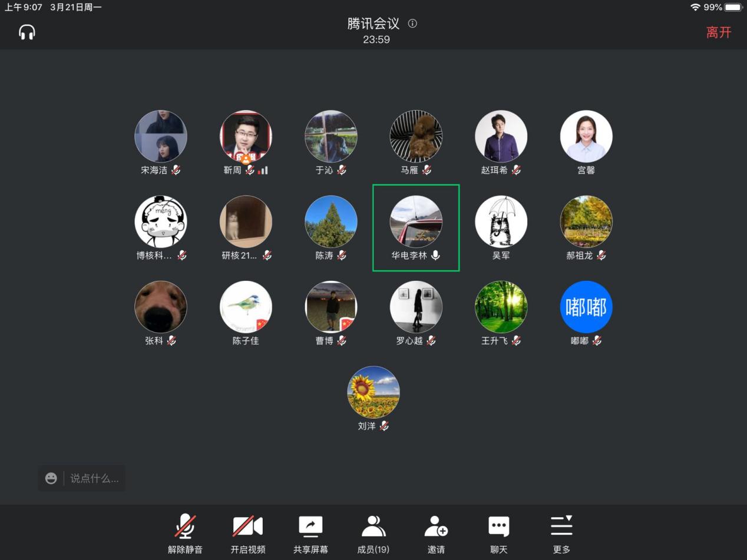Tap 宫馨's profile avatar
The image size is (747, 560).
586,136
